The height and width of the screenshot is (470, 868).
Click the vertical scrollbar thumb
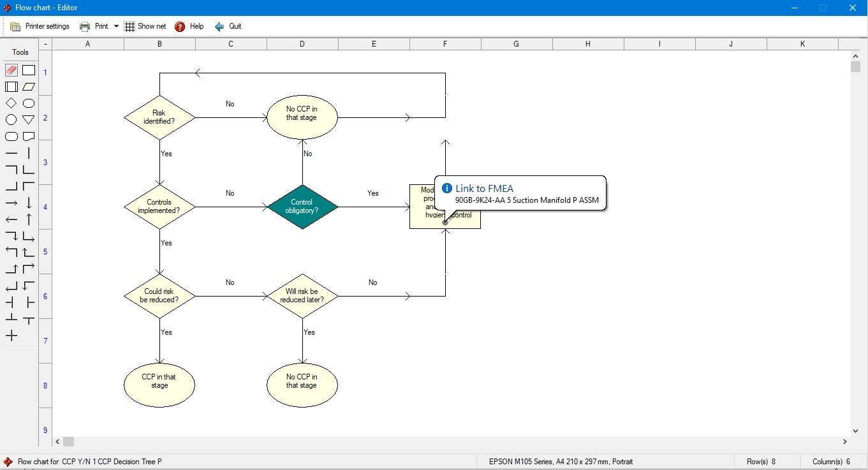(855, 67)
